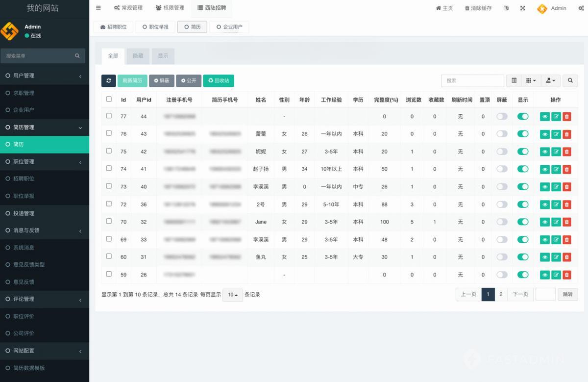The width and height of the screenshot is (588, 382).
Task: Click the view icon for Jane's resume
Action: click(544, 222)
